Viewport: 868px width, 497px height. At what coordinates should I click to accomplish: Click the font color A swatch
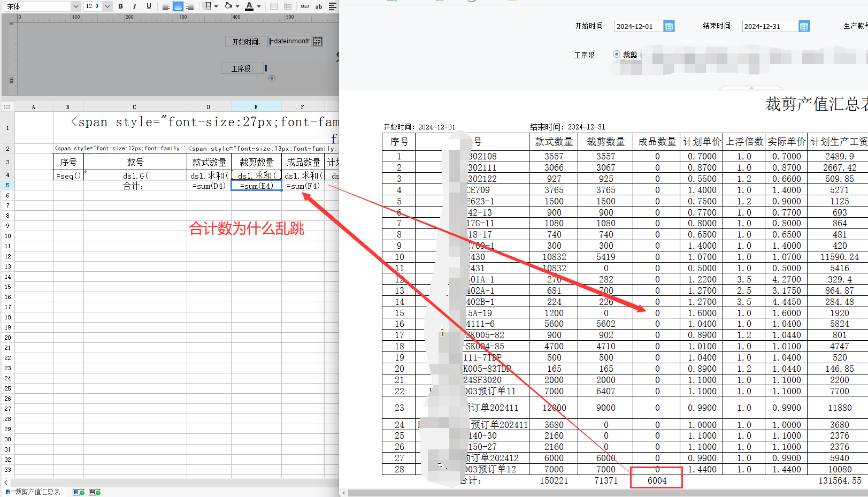(x=249, y=6)
